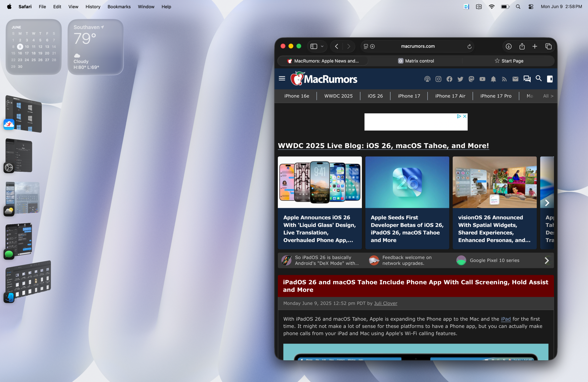This screenshot has height=382, width=588.
Task: Open the WWDC 2025 Live Blog headline
Action: [x=383, y=146]
